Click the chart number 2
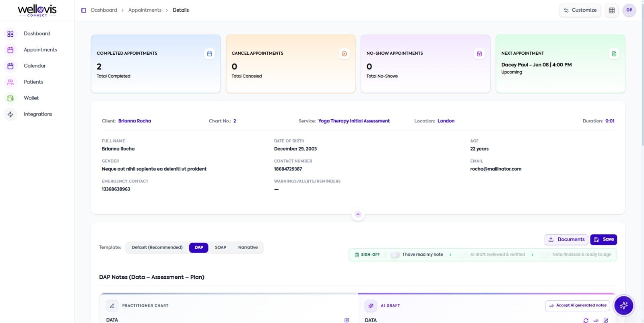644x323 pixels. point(235,121)
